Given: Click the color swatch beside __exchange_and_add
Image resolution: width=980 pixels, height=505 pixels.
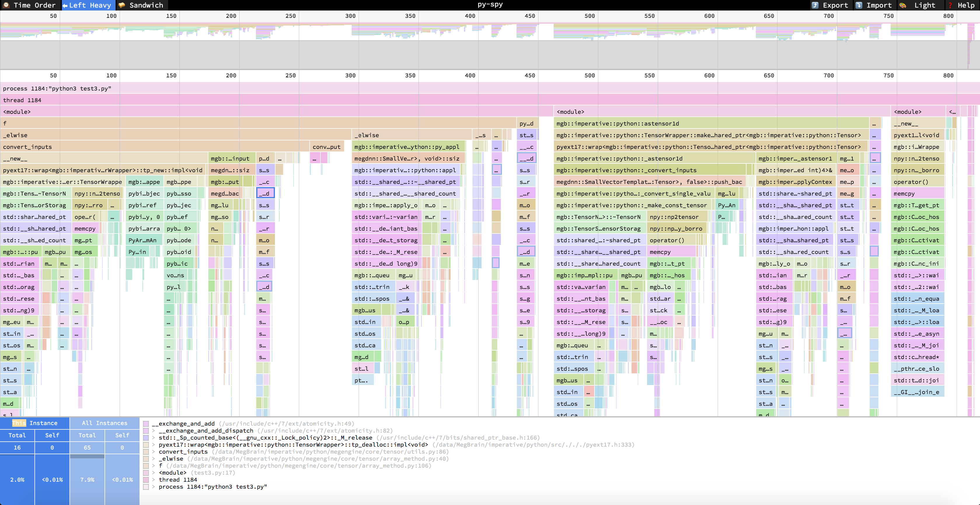Looking at the screenshot, I should 146,424.
